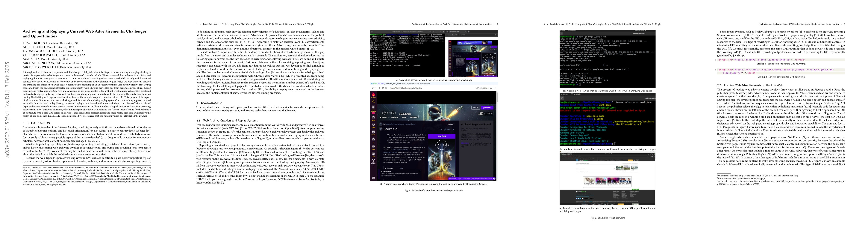
Task: Click the '2 BACKGROUND' section heading
Action: tap(209, 103)
